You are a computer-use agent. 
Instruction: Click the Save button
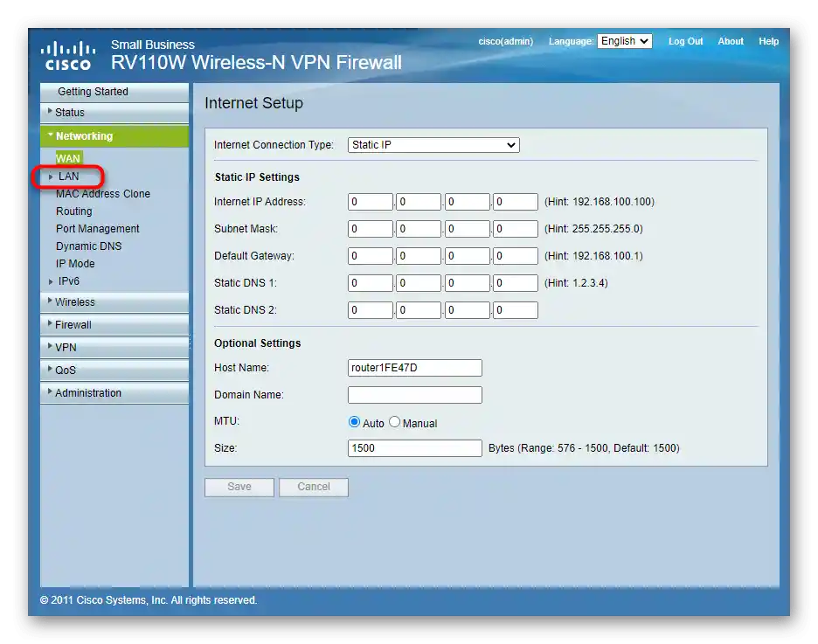coord(239,487)
